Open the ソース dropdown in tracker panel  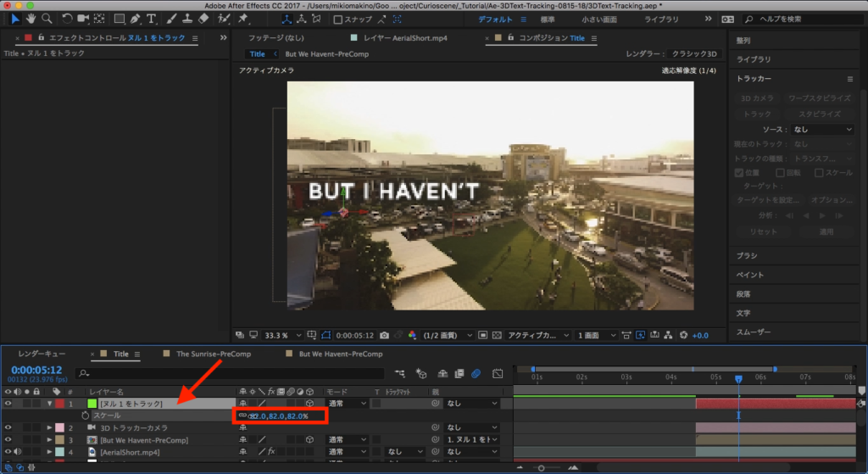click(822, 130)
